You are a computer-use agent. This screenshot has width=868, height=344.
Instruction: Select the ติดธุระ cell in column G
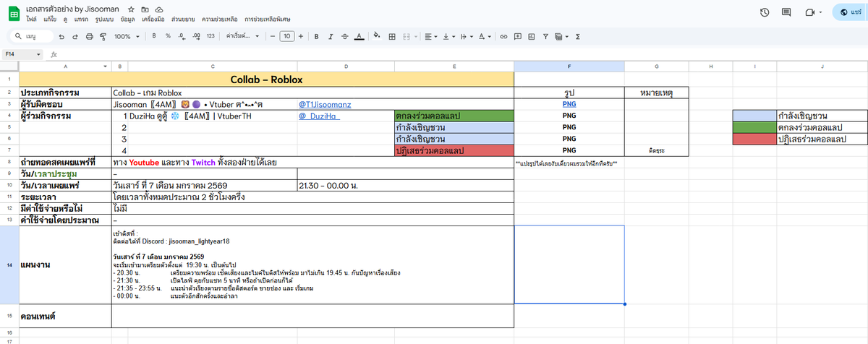pos(656,151)
